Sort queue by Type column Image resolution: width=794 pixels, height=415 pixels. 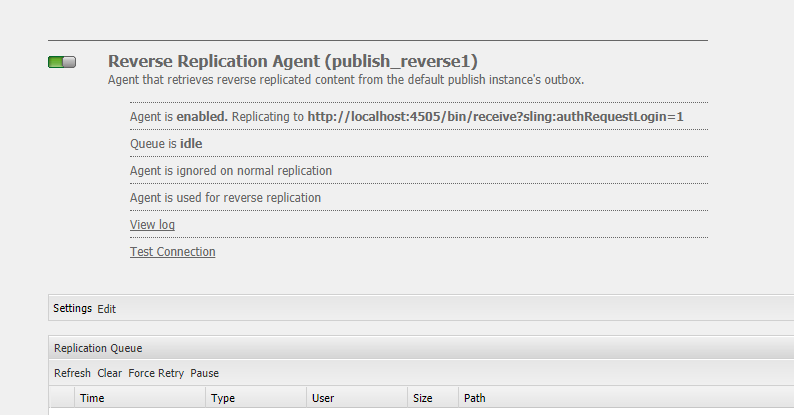[x=256, y=398]
